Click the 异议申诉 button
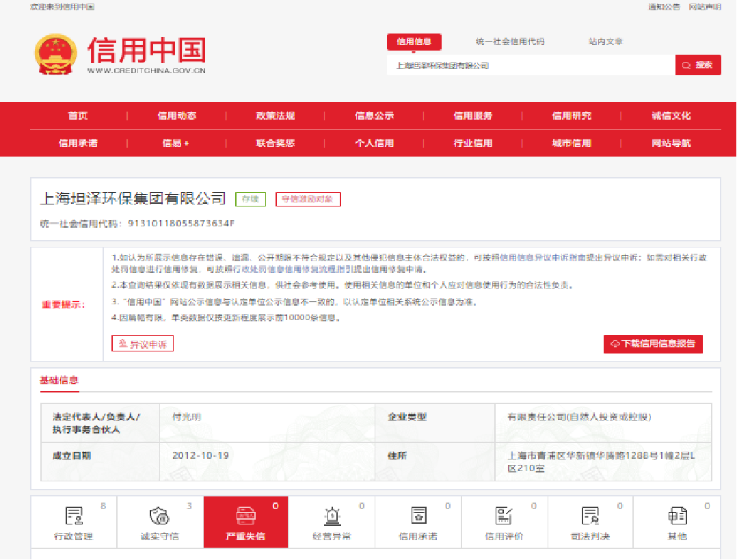 (142, 344)
